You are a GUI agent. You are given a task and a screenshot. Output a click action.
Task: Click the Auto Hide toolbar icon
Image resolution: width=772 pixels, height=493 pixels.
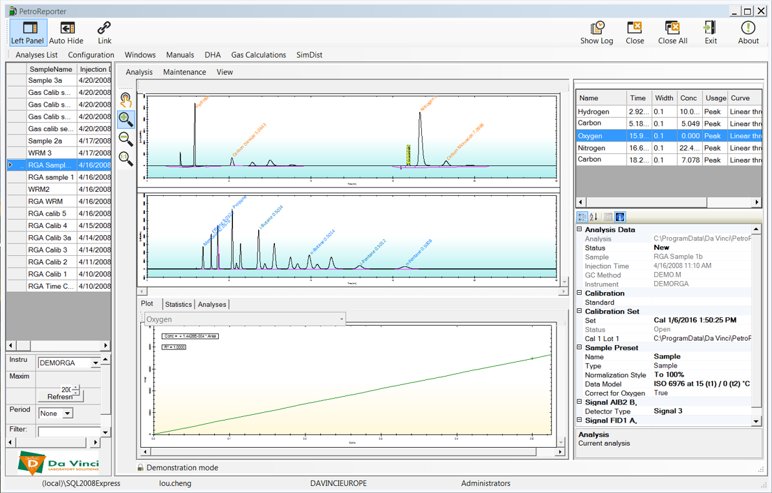tap(66, 33)
